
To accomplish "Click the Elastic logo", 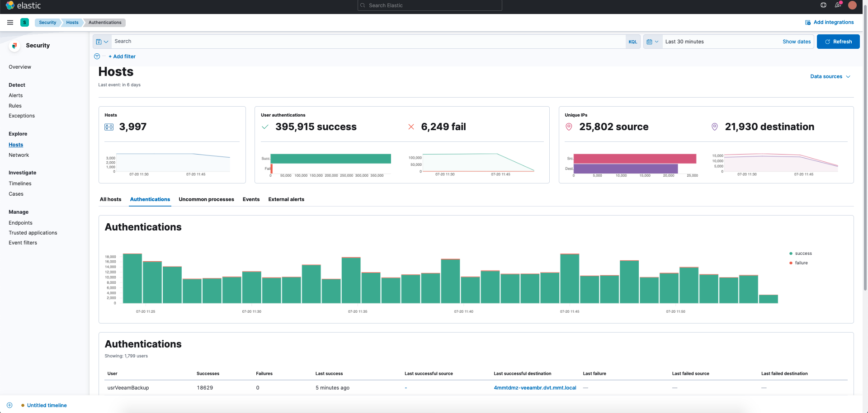I will pyautogui.click(x=23, y=5).
